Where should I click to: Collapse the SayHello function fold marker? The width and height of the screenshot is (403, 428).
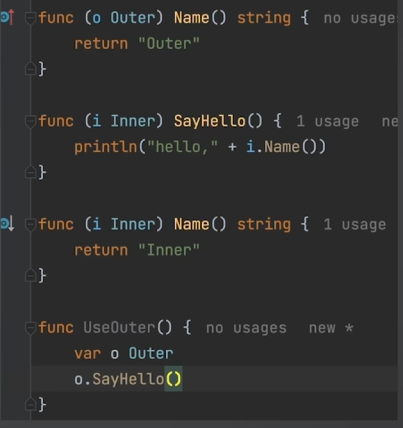[30, 121]
